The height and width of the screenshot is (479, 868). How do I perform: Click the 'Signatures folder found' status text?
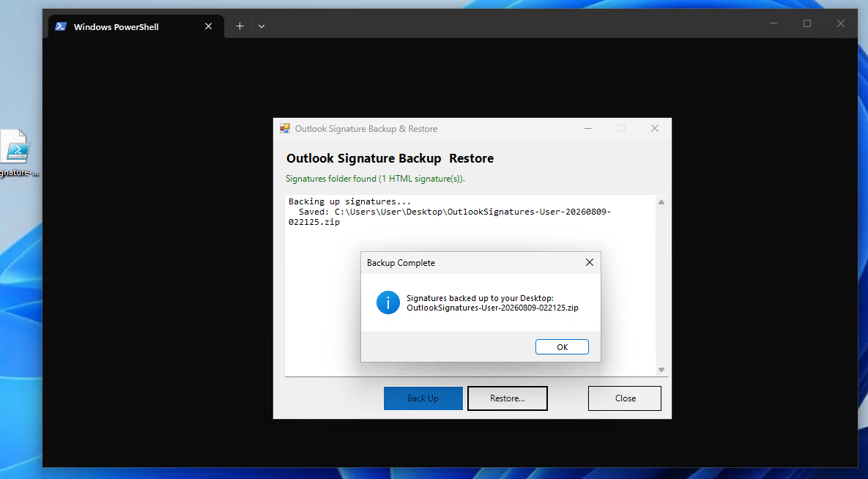pos(375,179)
